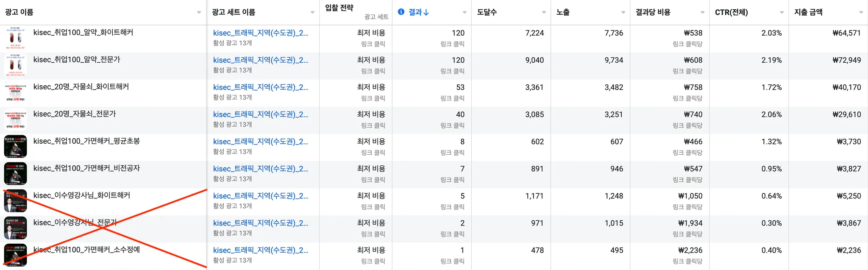Open the CTR(전체) column dropdown arrow
868x270 pixels.
click(782, 12)
